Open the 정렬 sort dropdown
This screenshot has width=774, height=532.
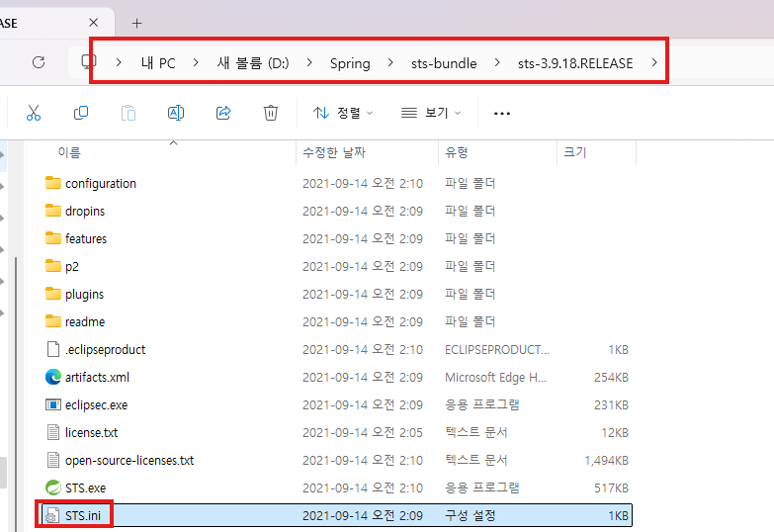[x=343, y=113]
